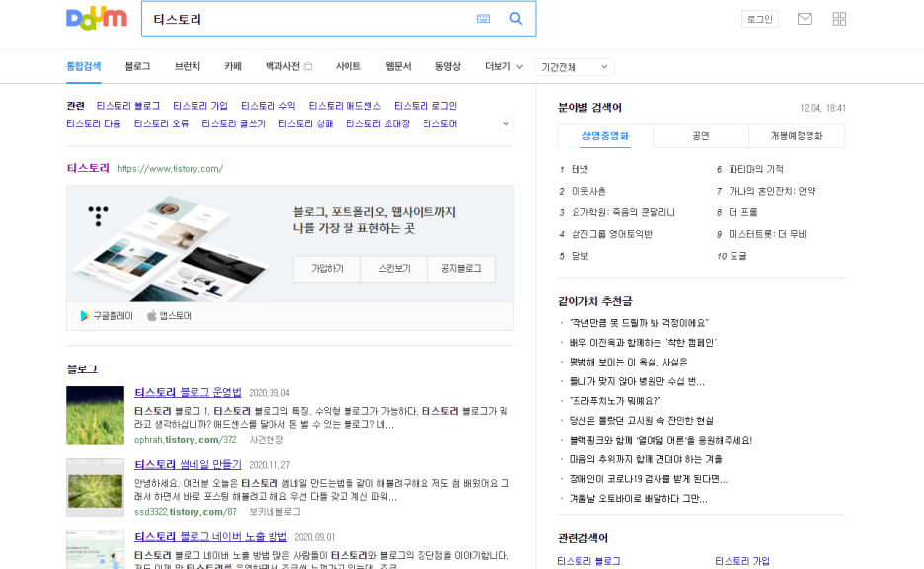Click the 보키네블로그 blog name
Screen dimensions: 924x569
[x=274, y=512]
